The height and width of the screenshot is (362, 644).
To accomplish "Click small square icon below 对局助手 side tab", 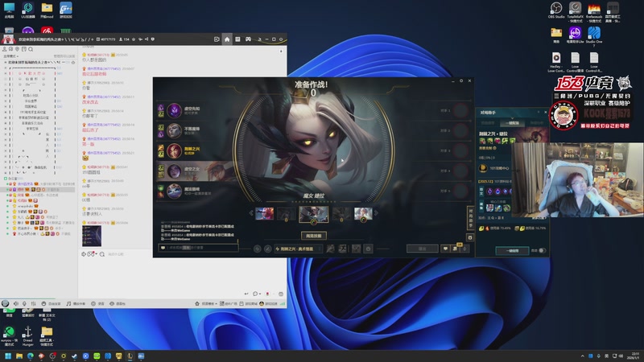I will [470, 237].
